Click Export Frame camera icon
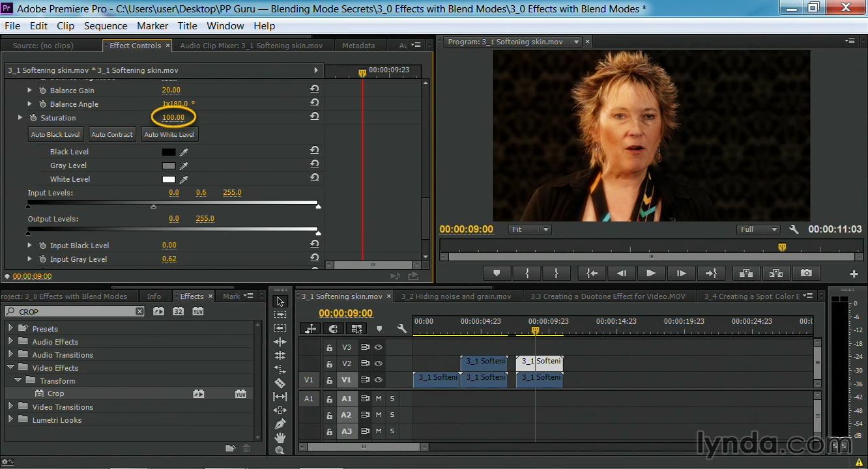 coord(806,274)
